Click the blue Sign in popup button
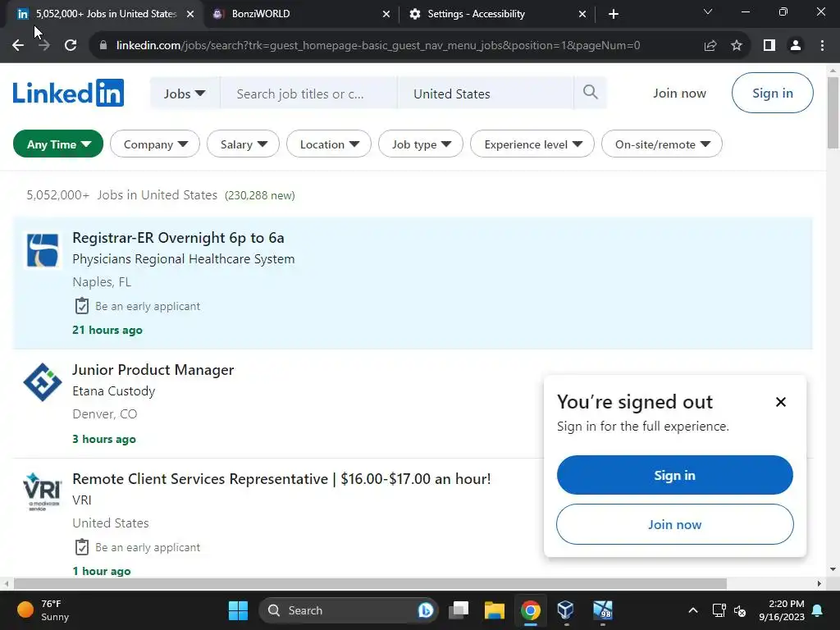The image size is (840, 630). (674, 475)
